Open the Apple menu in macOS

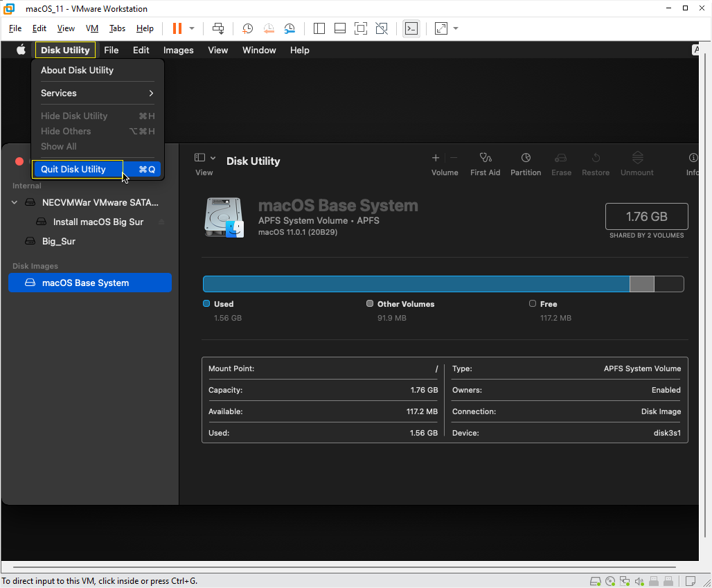(x=21, y=50)
